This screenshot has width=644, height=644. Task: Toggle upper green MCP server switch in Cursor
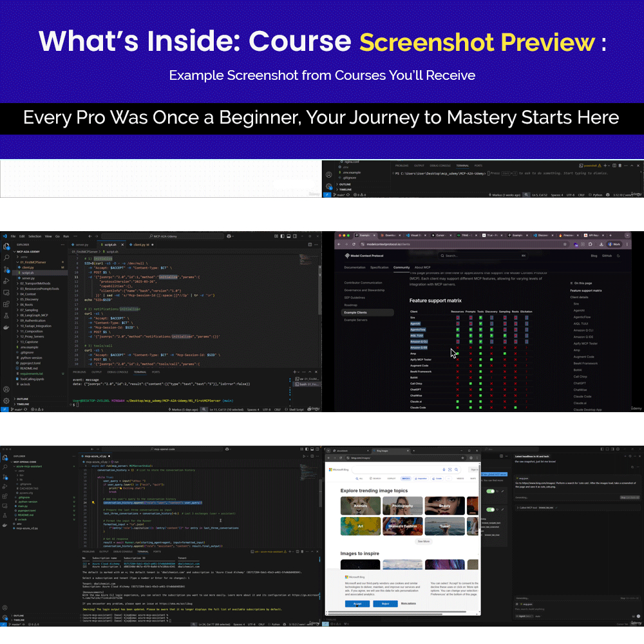(490, 491)
